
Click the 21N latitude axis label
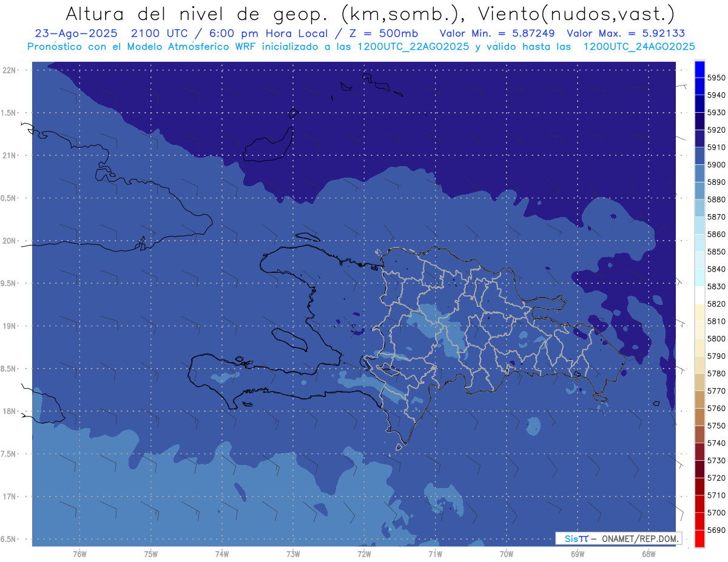(8, 155)
